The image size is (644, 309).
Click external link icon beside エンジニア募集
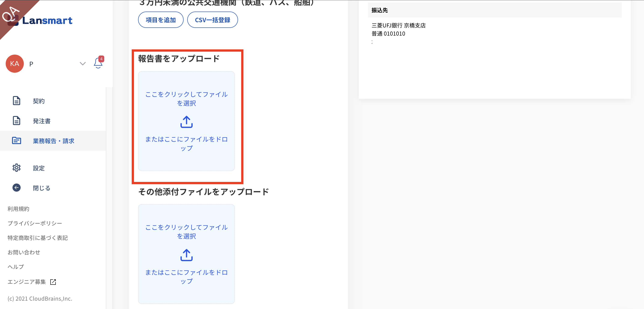coord(53,282)
